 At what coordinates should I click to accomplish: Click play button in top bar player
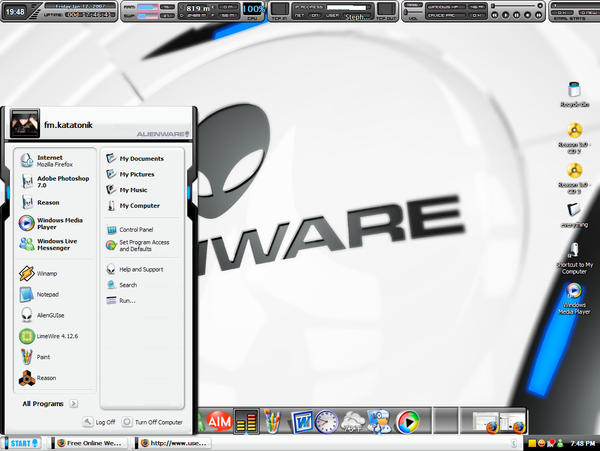click(x=505, y=15)
